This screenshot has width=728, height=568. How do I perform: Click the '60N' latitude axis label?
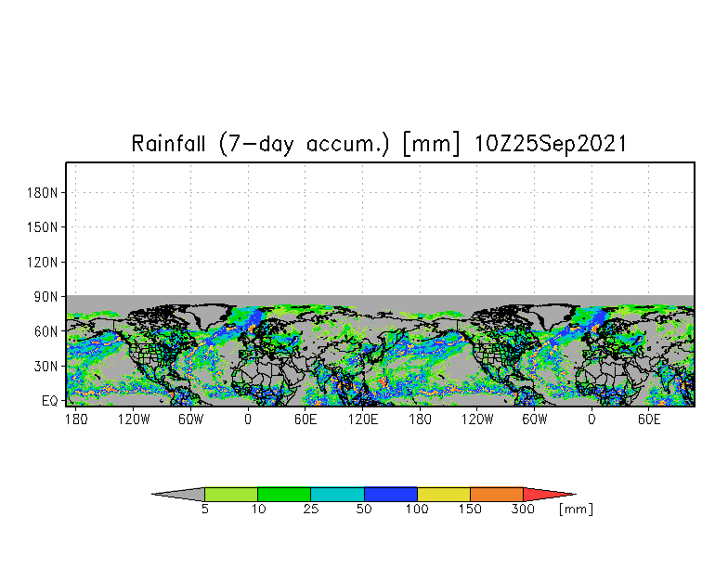pyautogui.click(x=46, y=331)
